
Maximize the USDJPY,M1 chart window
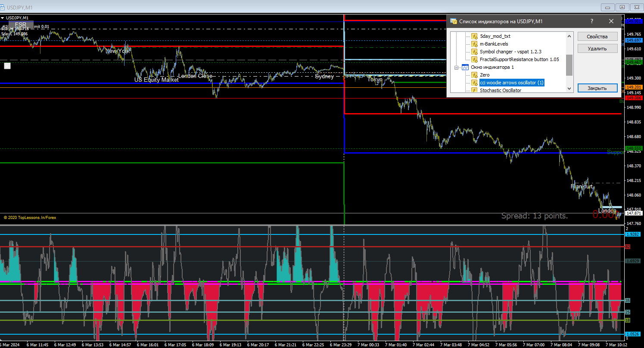[622, 7]
